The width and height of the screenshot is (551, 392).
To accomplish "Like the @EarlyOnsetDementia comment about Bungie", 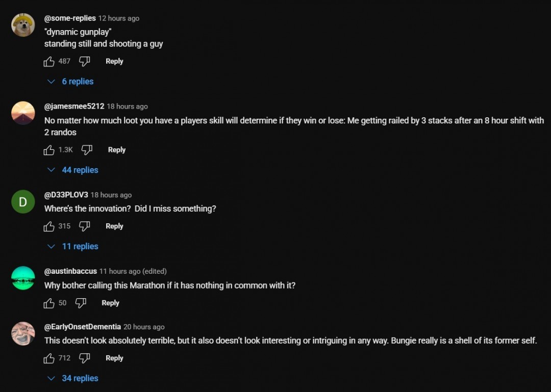I will (x=49, y=358).
